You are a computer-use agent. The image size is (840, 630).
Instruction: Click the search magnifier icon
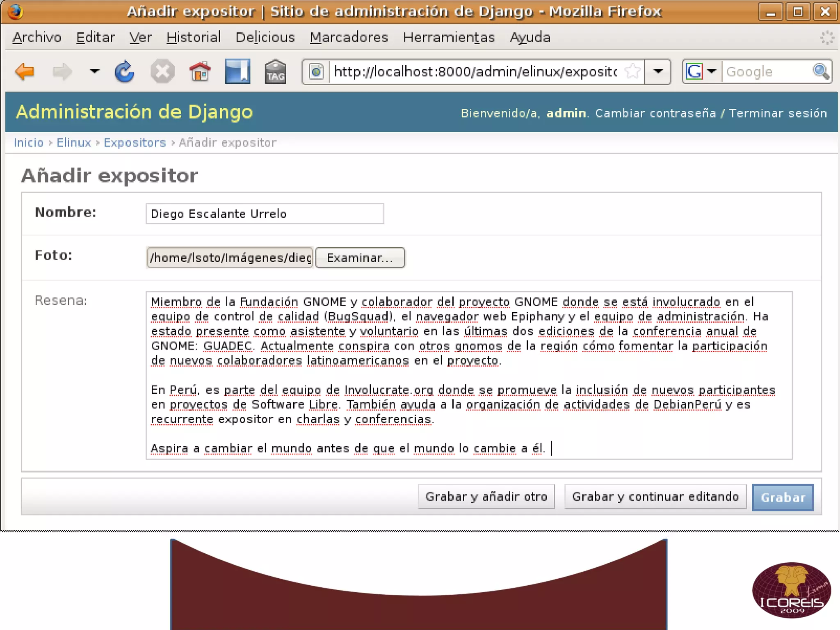coord(821,72)
